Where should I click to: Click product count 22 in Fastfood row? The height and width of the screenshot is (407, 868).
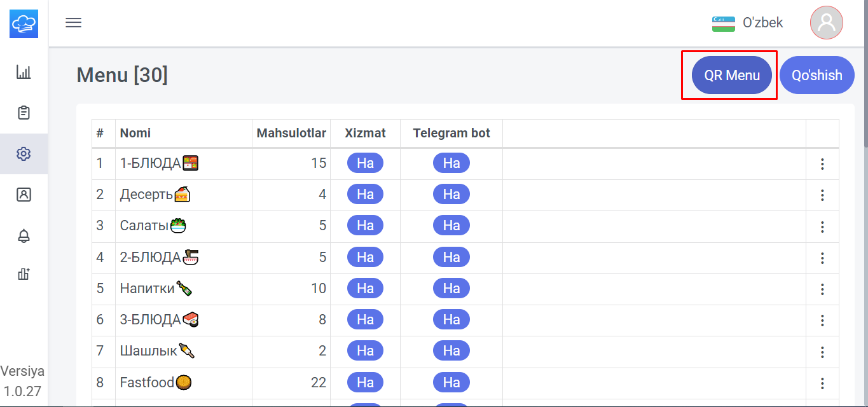point(319,382)
